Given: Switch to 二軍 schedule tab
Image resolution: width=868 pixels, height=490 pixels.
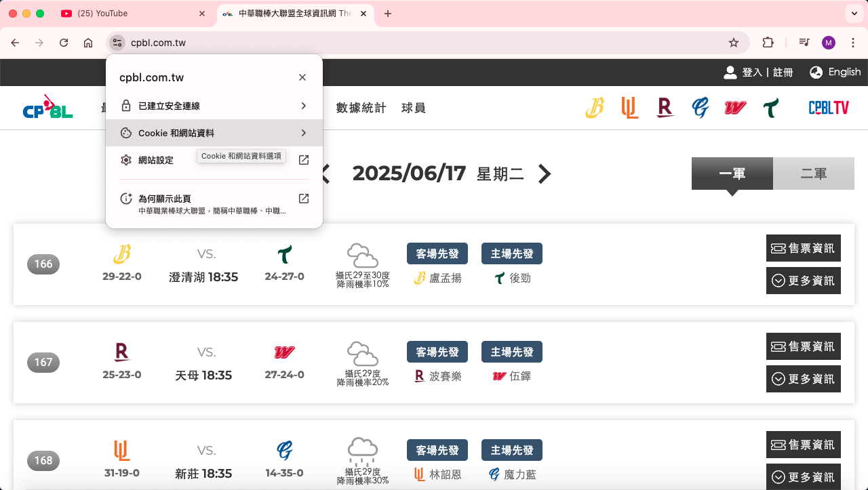Looking at the screenshot, I should point(813,173).
